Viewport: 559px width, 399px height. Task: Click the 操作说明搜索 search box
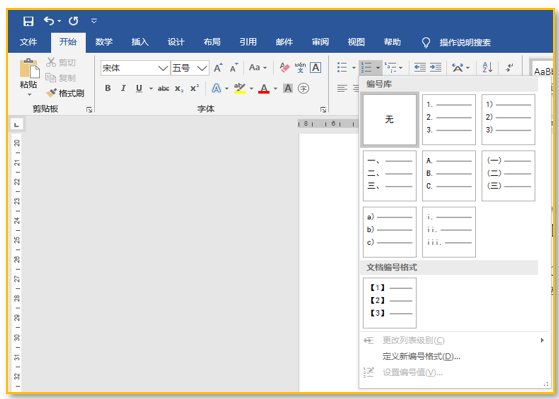[x=465, y=42]
